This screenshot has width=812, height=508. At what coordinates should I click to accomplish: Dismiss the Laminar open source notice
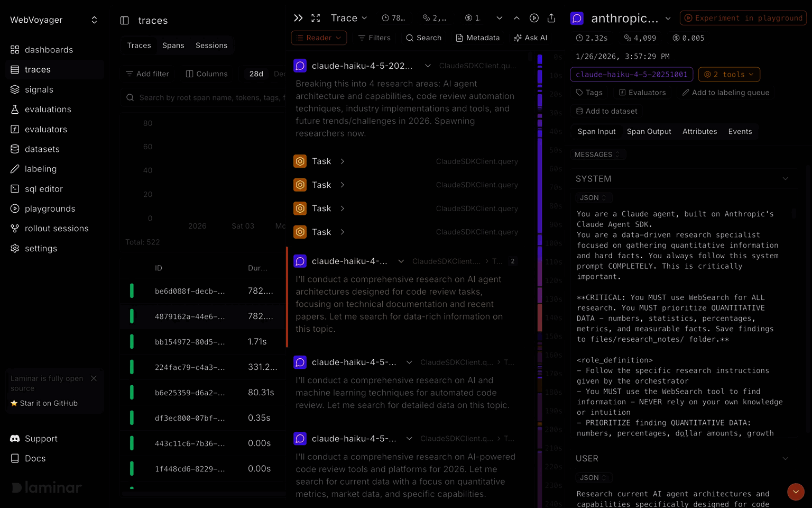pyautogui.click(x=94, y=378)
